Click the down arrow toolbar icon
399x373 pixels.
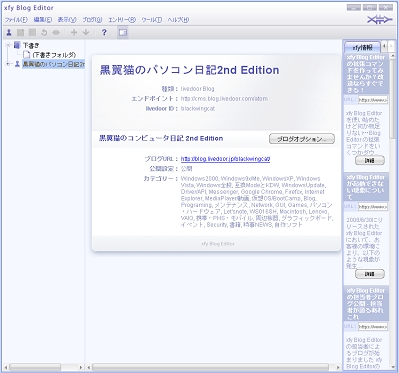click(86, 32)
